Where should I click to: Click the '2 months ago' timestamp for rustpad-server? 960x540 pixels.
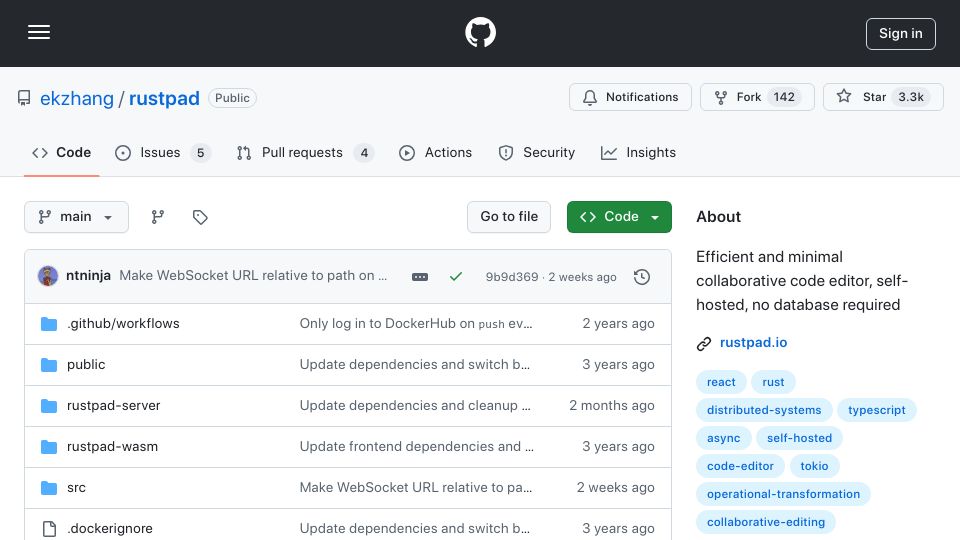pos(612,405)
